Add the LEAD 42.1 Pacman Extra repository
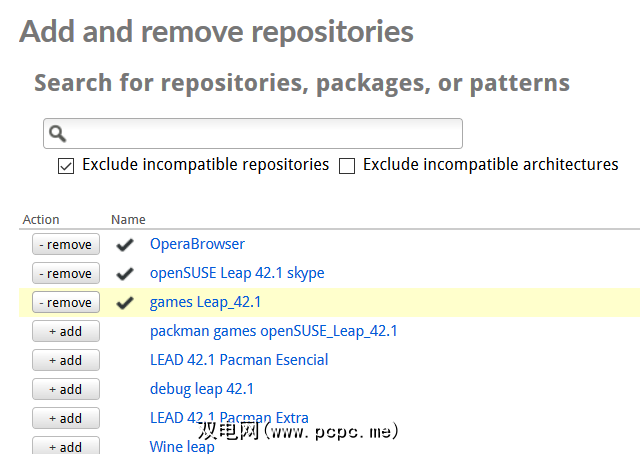Screen dimensions: 640x454 coord(66,418)
